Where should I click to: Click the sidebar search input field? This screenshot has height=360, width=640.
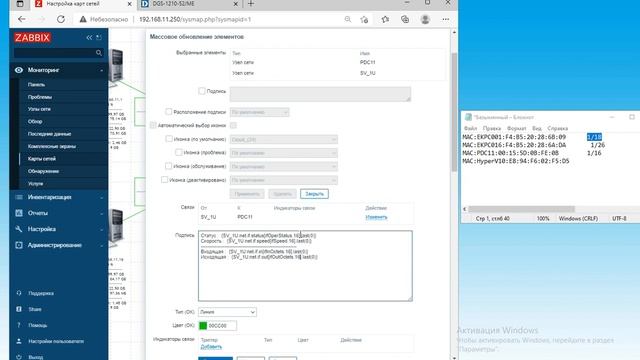point(55,53)
